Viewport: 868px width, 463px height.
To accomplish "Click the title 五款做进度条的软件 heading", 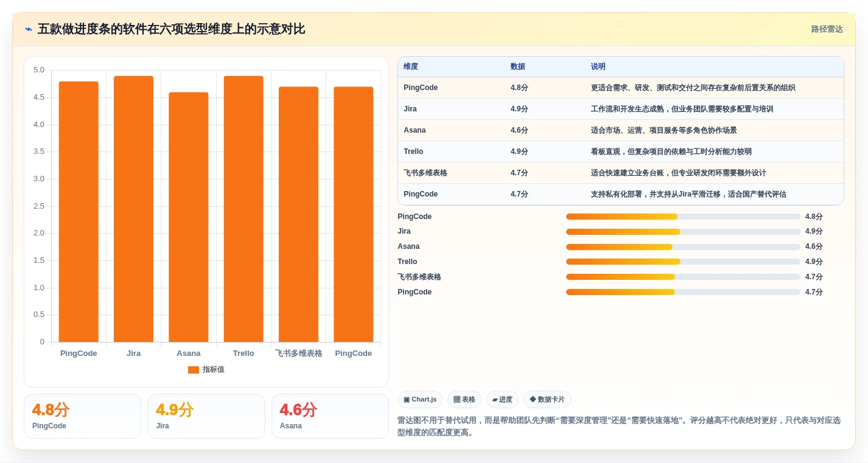I will tap(171, 29).
